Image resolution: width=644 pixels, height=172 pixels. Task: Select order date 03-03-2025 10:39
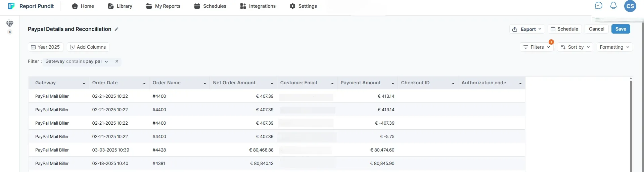point(111,150)
